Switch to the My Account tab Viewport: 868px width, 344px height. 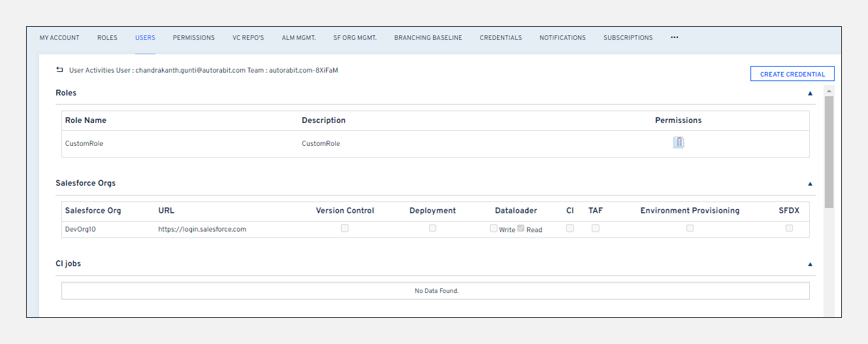point(59,38)
